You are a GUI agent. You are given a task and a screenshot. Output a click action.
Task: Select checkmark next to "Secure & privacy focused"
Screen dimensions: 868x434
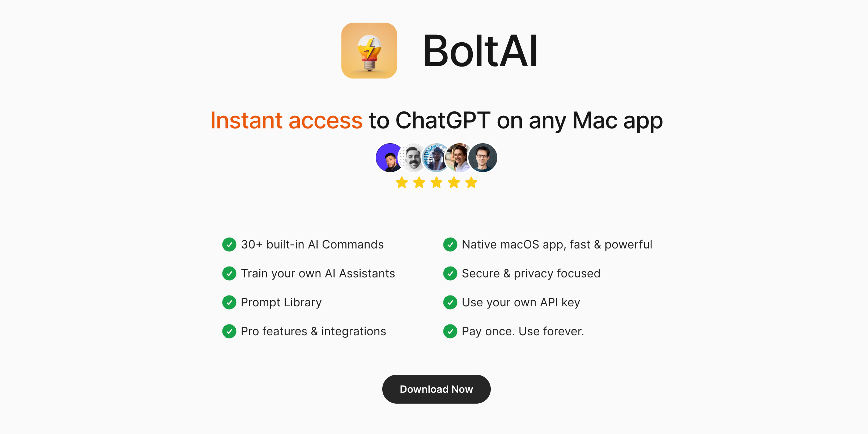pos(450,273)
